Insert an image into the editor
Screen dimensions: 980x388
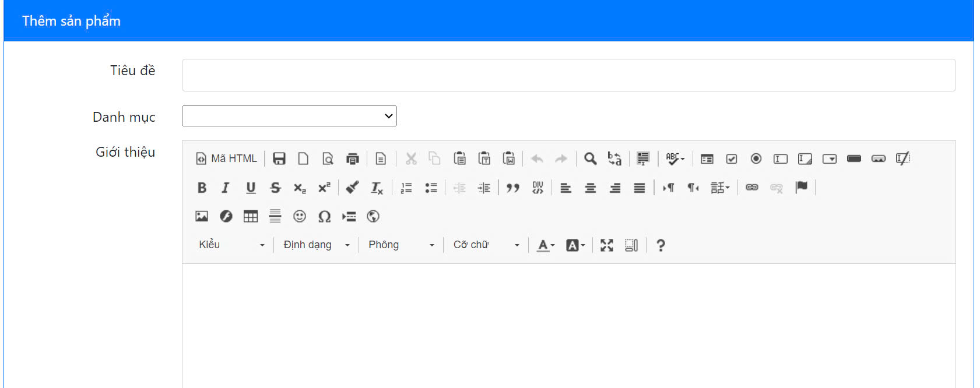point(202,217)
